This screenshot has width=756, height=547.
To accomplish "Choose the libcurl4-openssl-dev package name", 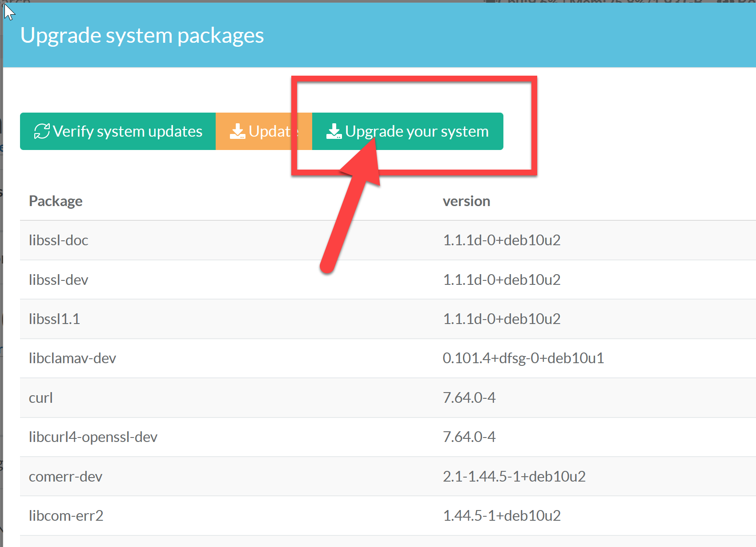I will click(93, 437).
